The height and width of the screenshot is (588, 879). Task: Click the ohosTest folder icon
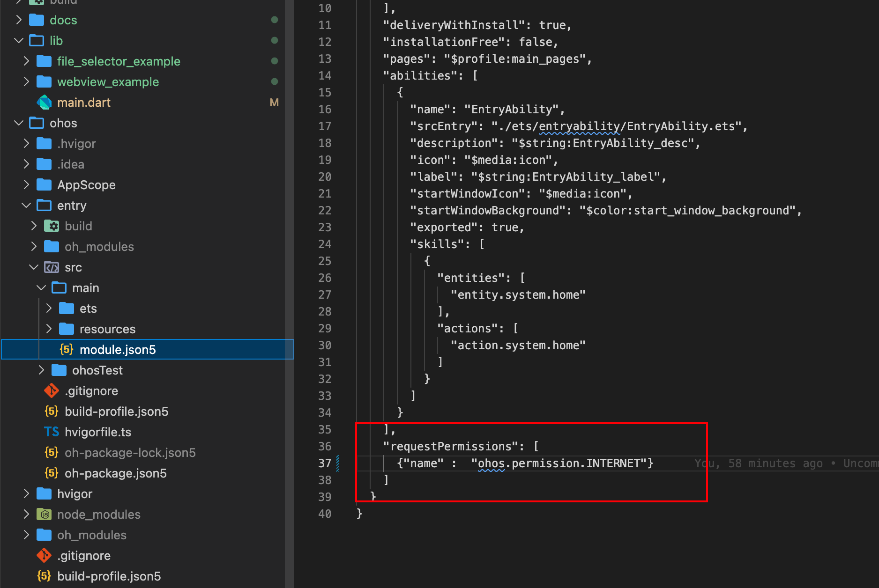click(59, 370)
